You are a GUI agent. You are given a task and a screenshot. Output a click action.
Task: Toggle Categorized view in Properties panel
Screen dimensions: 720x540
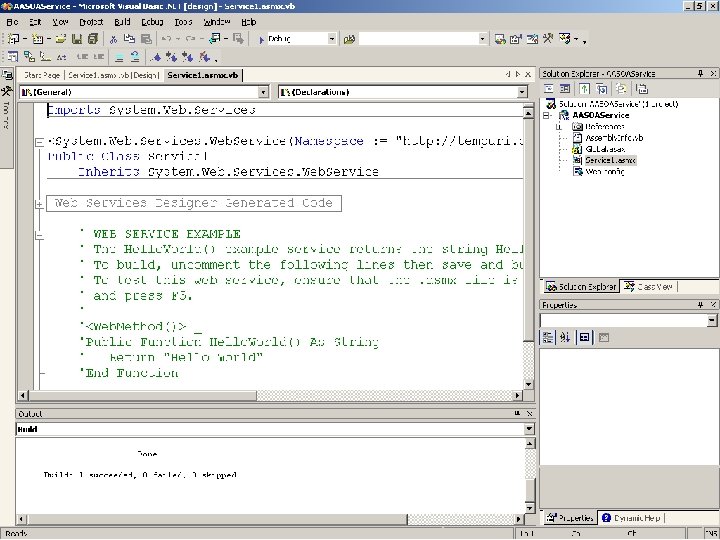pyautogui.click(x=548, y=338)
